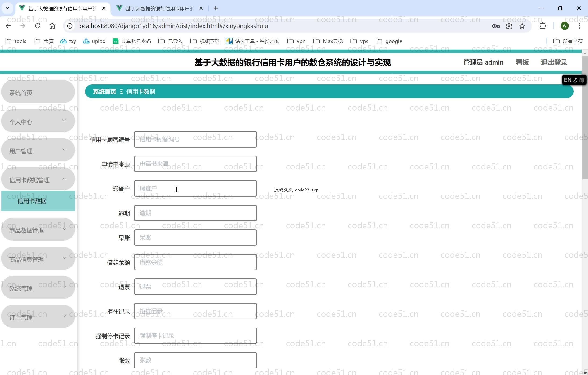Focus the 强制停卡记录 input field
The height and width of the screenshot is (375, 588).
tap(195, 336)
